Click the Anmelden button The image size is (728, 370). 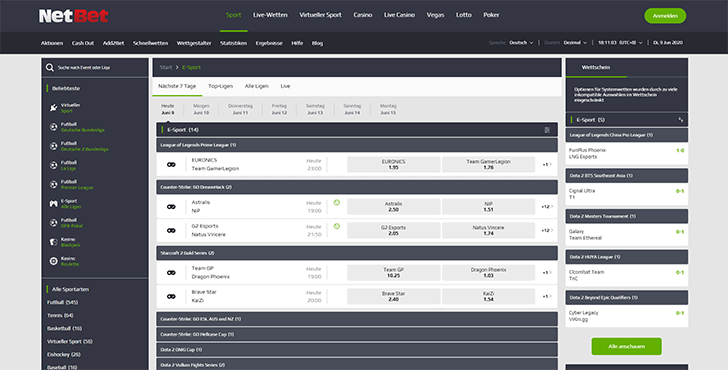tap(665, 16)
